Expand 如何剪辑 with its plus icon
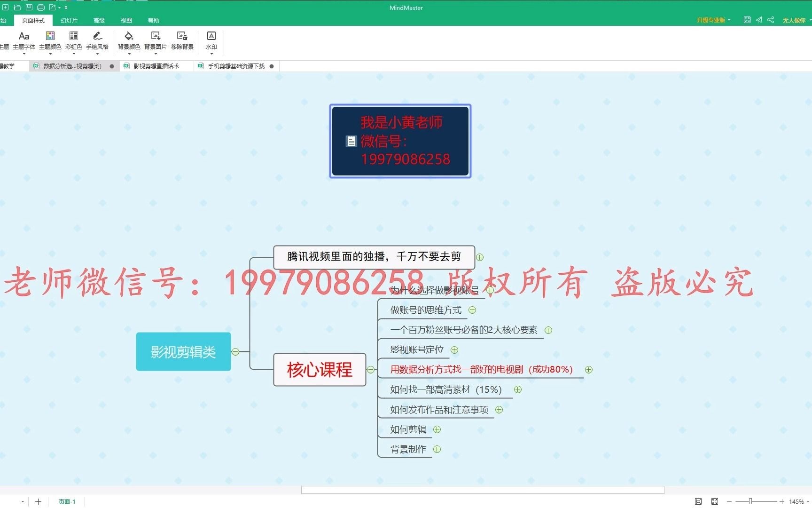Viewport: 812px width, 508px height. point(437,429)
